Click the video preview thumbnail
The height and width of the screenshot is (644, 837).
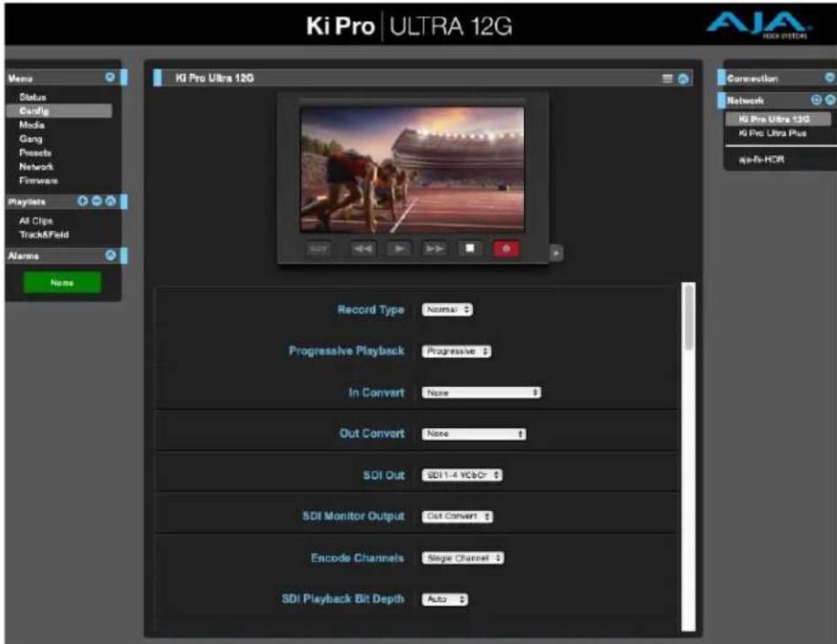click(x=412, y=169)
